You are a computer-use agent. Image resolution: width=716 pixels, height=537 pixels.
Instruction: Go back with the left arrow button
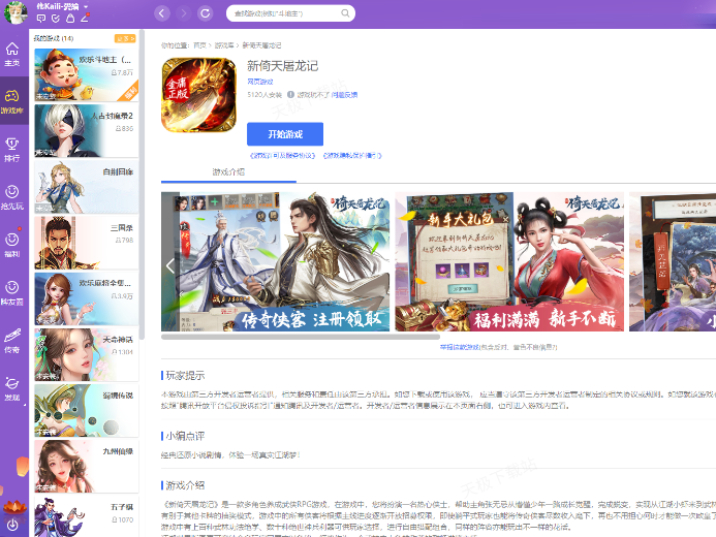(162, 13)
